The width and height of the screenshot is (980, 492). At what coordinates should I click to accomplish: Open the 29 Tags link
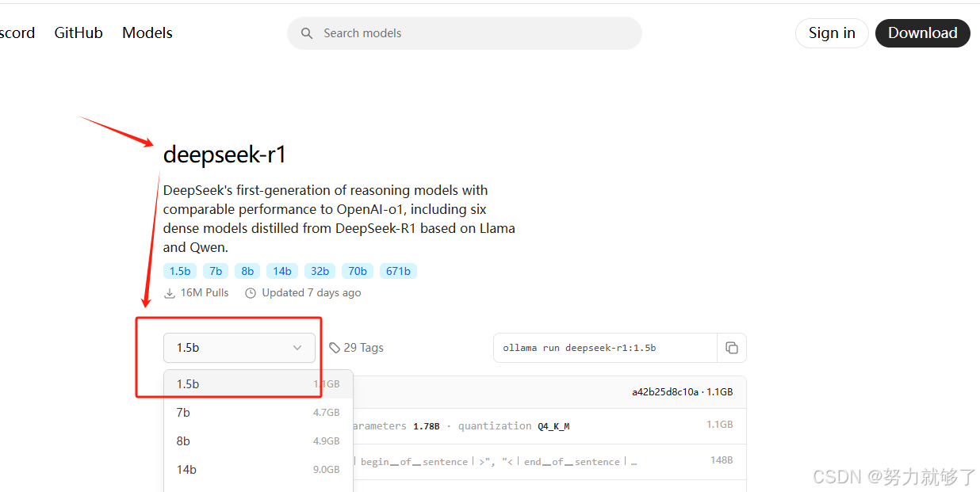point(357,348)
